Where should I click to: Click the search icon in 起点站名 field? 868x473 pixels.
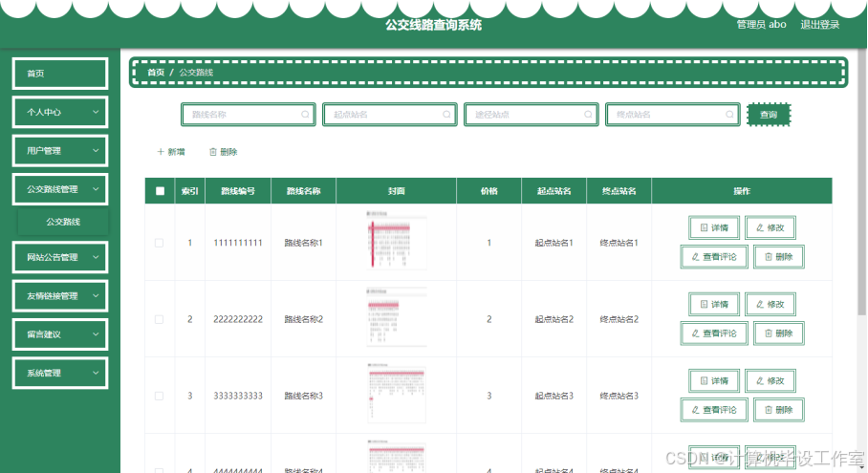point(446,115)
